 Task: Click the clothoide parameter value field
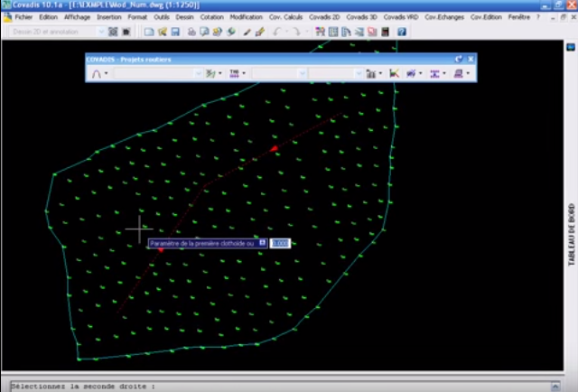click(x=280, y=243)
